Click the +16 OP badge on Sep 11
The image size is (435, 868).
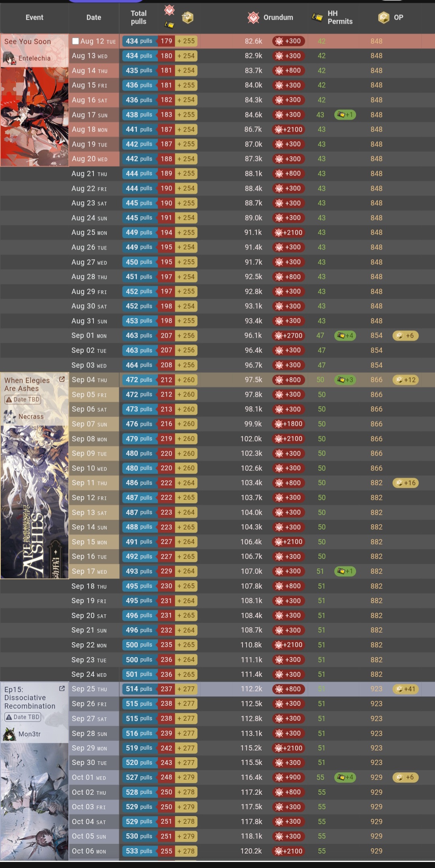[x=406, y=483]
